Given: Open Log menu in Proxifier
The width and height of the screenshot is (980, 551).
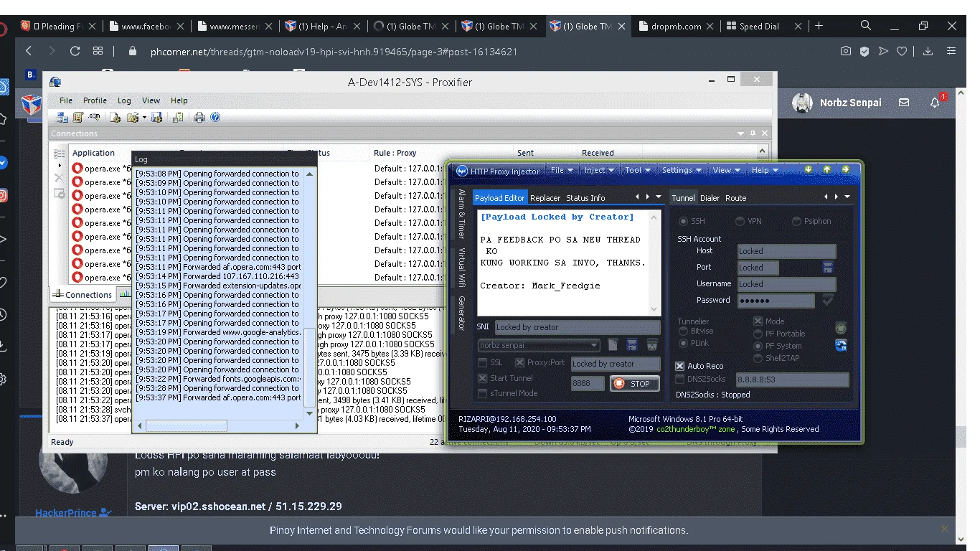Looking at the screenshot, I should coord(124,100).
